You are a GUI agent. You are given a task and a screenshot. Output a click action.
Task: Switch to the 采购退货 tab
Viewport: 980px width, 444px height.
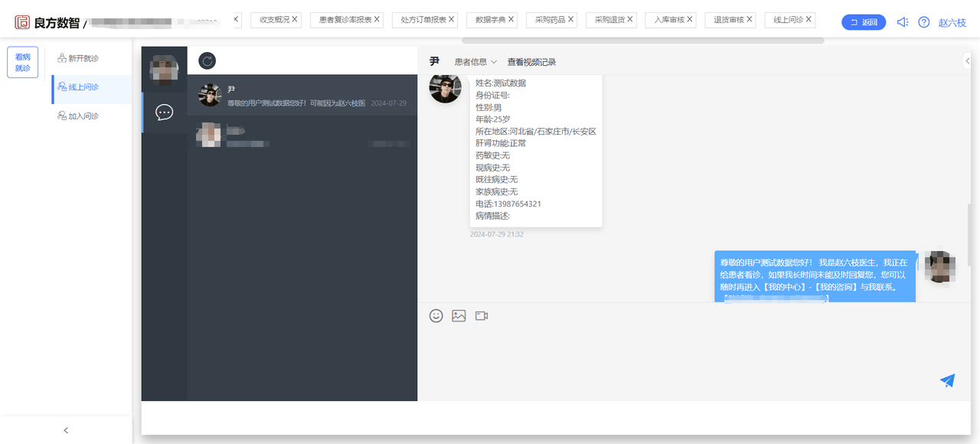tap(609, 20)
